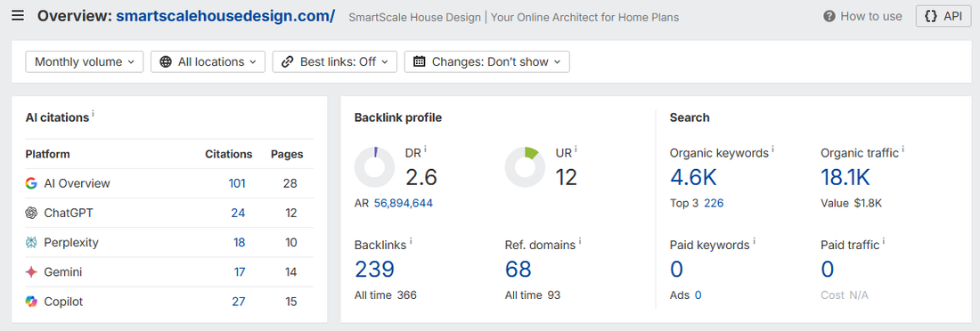Click the Search section heading
Screen dimensions: 980x331
690,117
